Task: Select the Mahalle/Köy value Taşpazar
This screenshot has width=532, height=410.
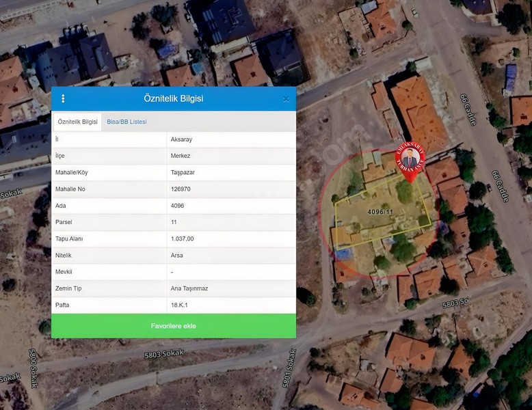Action: (x=183, y=172)
